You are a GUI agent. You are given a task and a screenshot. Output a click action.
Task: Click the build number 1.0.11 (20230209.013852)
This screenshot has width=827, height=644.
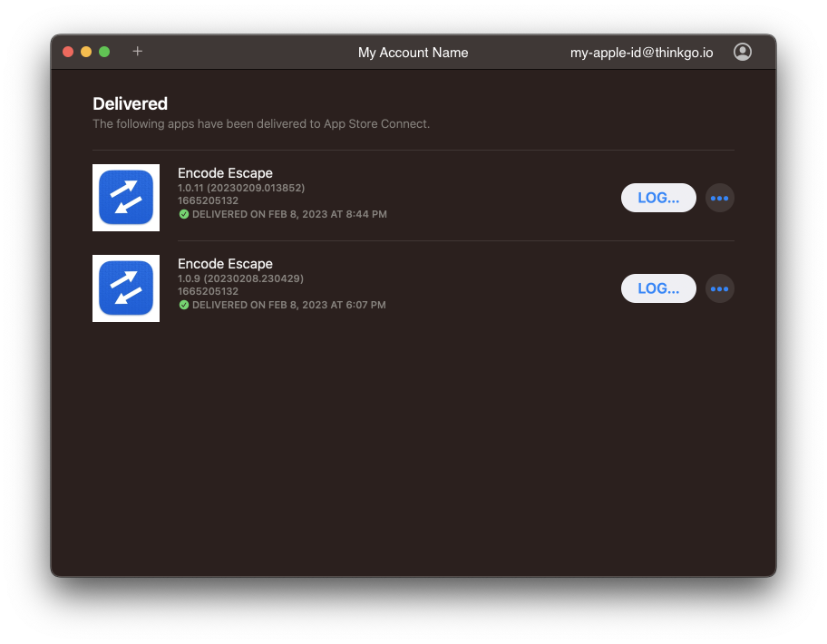pyautogui.click(x=241, y=188)
